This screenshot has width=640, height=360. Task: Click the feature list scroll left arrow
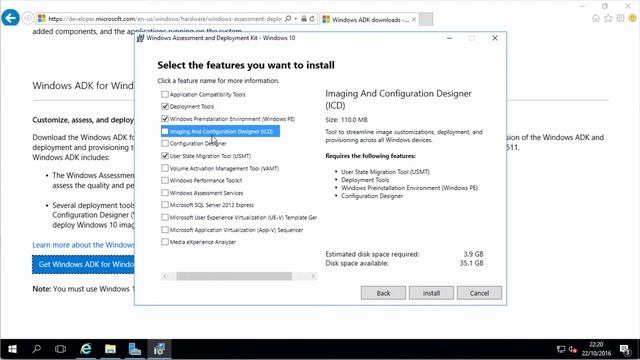pyautogui.click(x=164, y=276)
